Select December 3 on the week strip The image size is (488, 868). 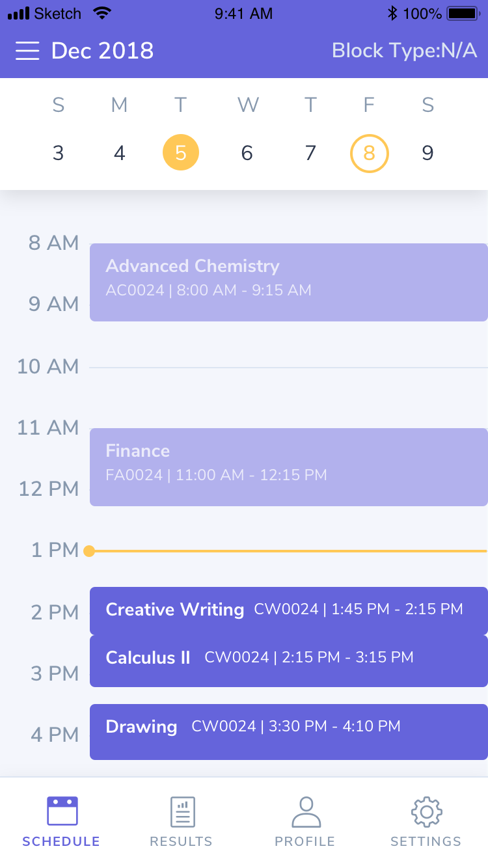coord(58,153)
